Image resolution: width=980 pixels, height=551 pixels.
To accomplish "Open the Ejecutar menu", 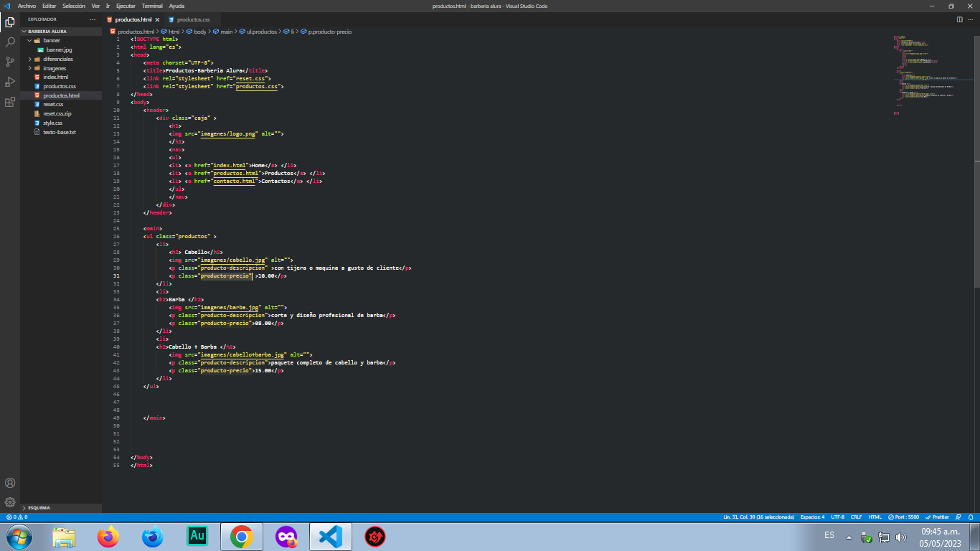I will [126, 6].
